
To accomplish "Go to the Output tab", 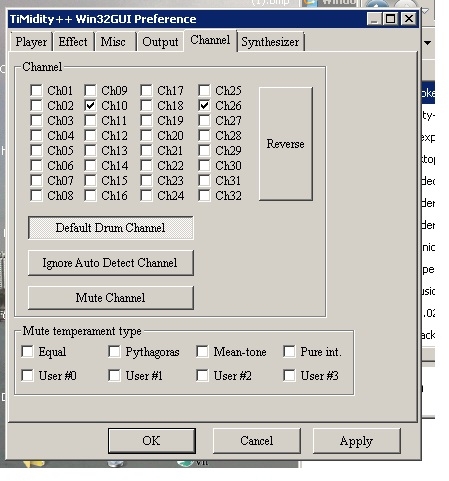I will click(x=160, y=42).
